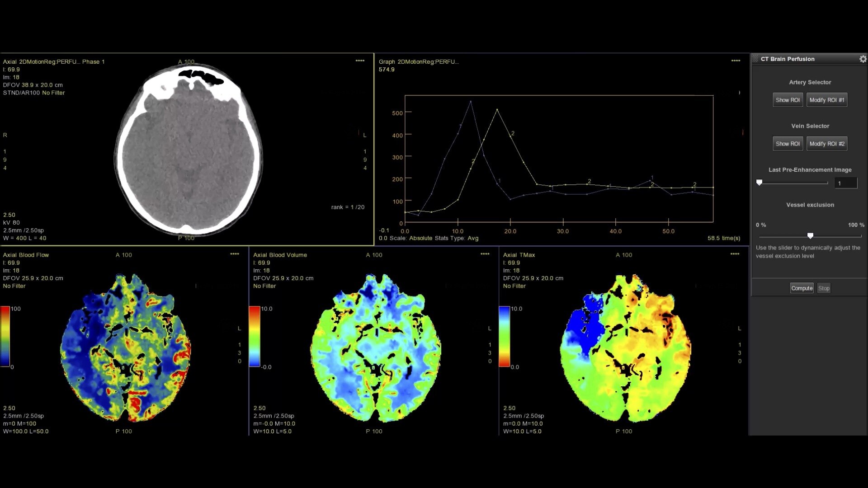Click the asterisks marker in the Graph view

(x=736, y=61)
